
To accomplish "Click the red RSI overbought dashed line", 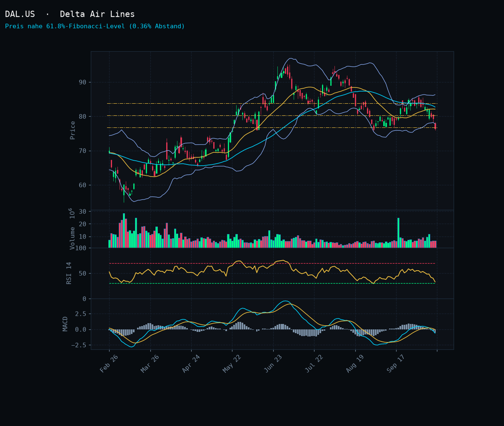I will [x=272, y=264].
